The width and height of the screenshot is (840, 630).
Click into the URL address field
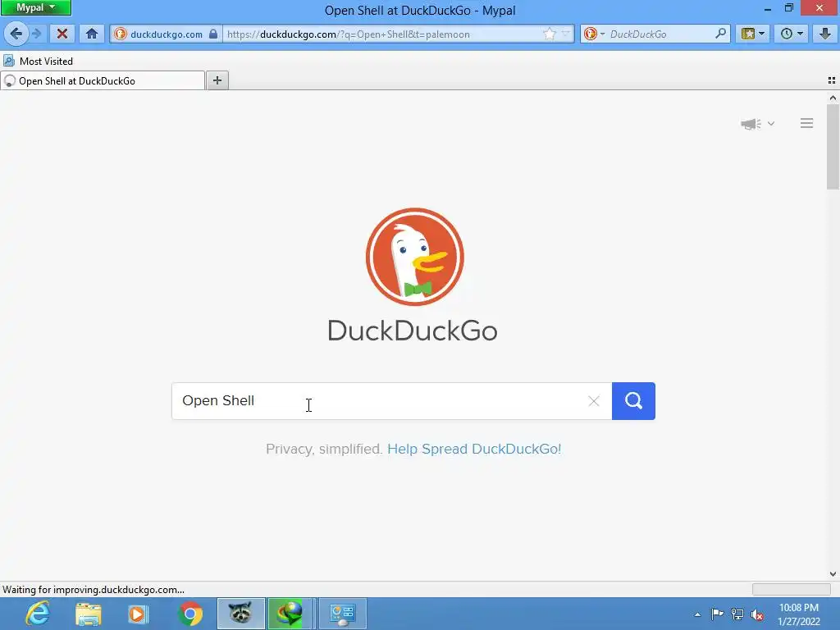pyautogui.click(x=382, y=34)
